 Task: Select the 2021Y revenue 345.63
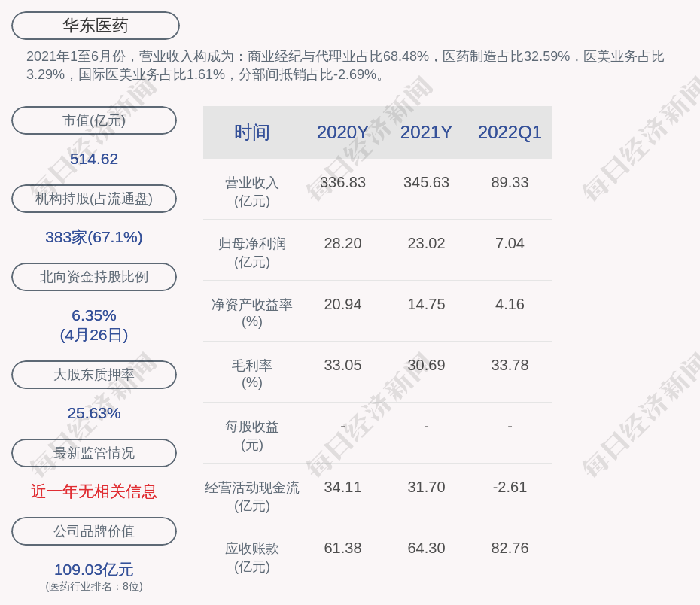tap(426, 183)
